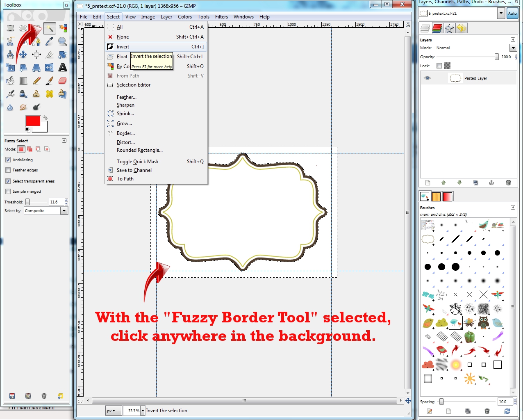
Task: Click the Auto button in the Layers dialog
Action: 512,13
